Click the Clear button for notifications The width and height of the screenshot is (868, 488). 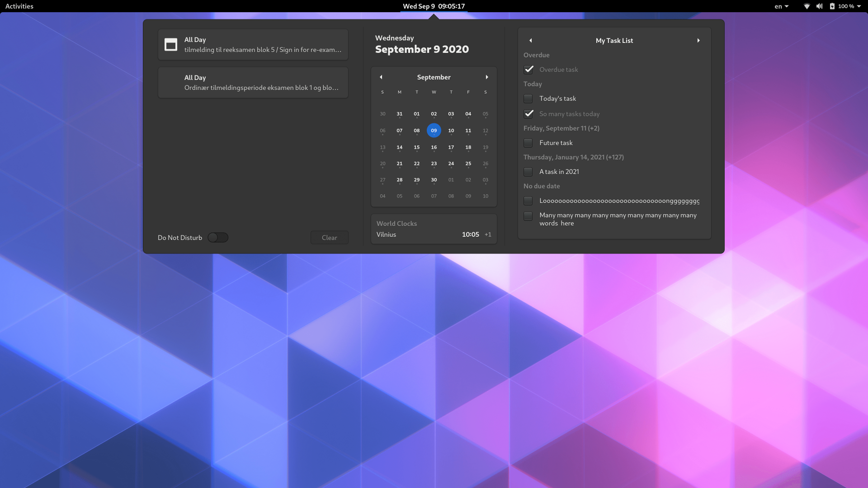(330, 237)
